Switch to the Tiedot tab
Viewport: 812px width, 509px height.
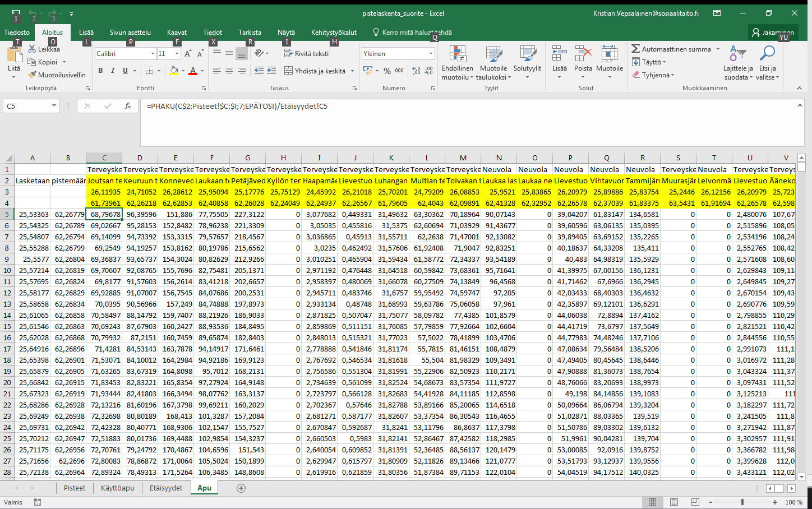213,33
